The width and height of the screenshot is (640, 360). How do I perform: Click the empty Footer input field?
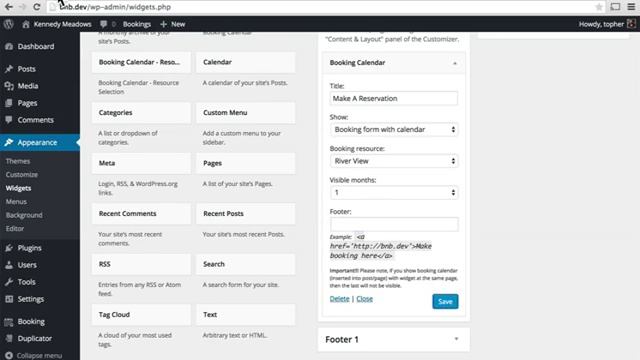tap(394, 224)
